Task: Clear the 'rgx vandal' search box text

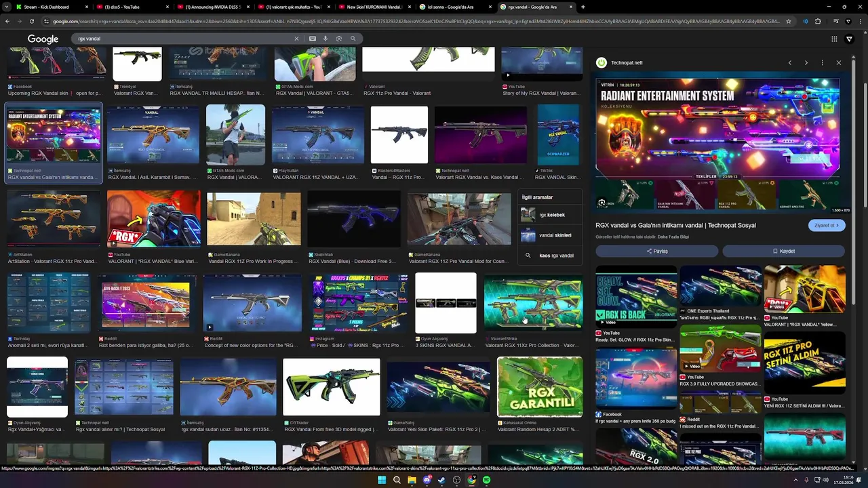Action: 296,39
